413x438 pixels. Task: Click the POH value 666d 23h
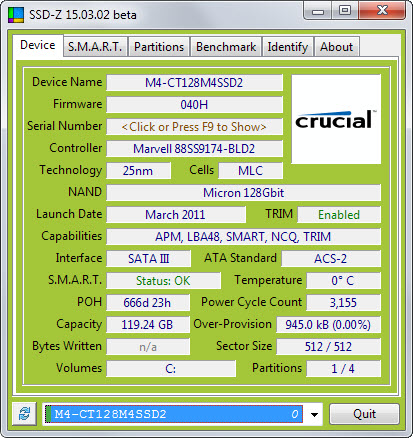[x=148, y=303]
